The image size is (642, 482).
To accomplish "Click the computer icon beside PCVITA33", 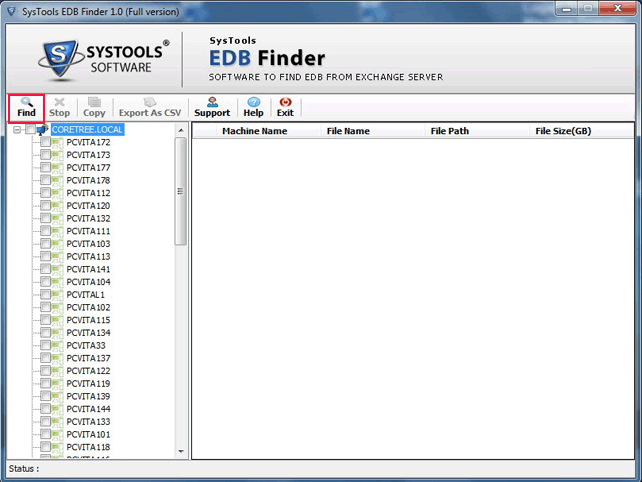I will pyautogui.click(x=57, y=346).
